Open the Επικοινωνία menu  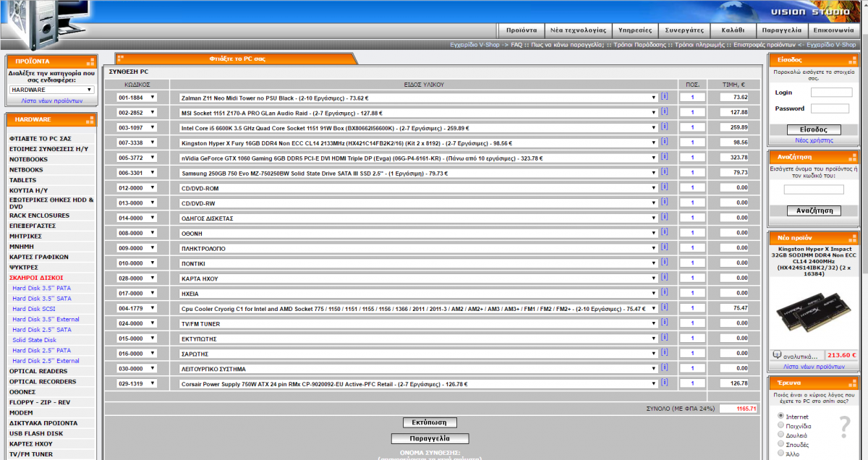coord(834,31)
